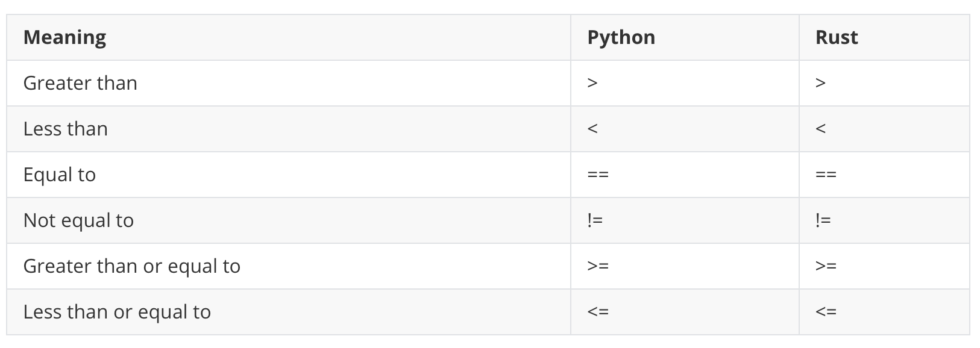
Task: Click the Python <= operator cell
Action: [685, 312]
